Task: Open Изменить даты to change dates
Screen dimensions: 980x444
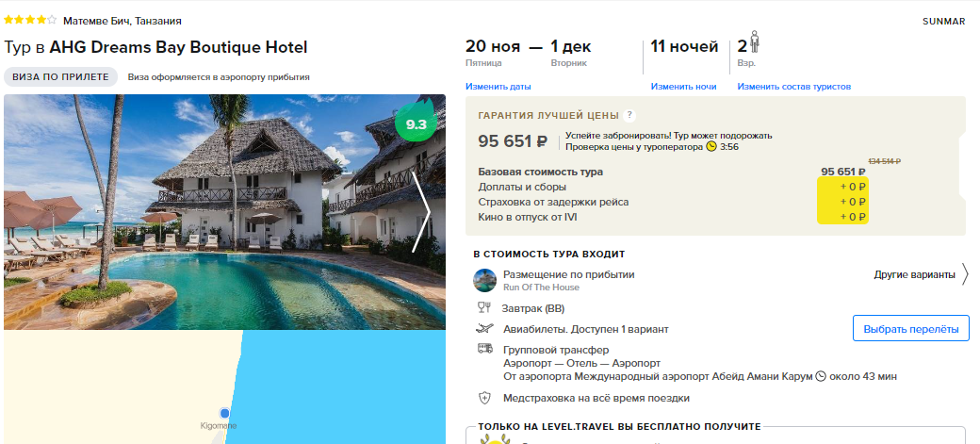Action: 498,87
